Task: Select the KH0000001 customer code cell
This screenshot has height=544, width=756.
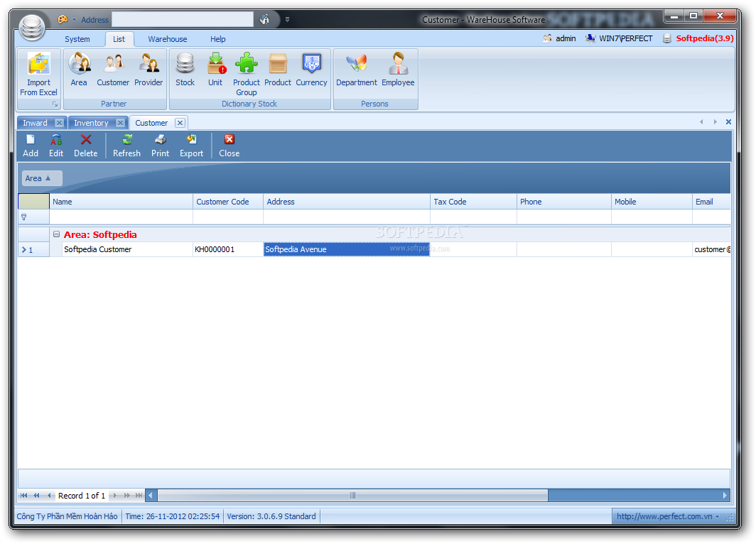Action: 228,249
